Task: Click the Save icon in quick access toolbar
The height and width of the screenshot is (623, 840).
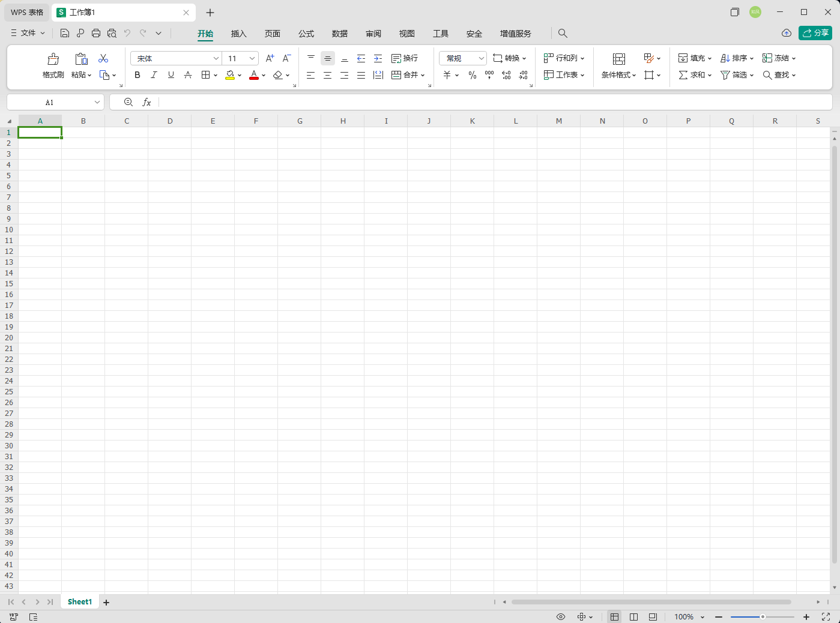Action: click(65, 33)
